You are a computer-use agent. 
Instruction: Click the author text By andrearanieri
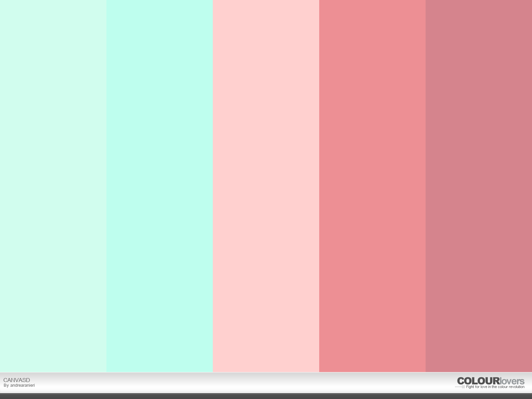click(19, 385)
